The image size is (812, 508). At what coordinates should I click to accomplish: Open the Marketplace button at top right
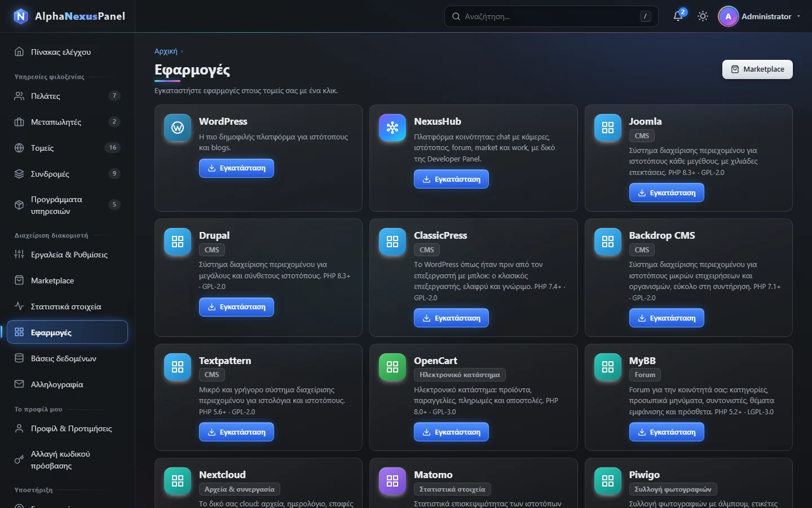757,69
